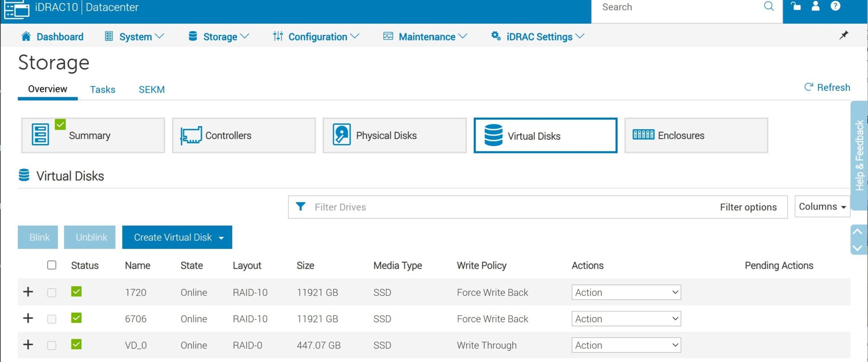Click the Filter Drives input field

tap(497, 207)
